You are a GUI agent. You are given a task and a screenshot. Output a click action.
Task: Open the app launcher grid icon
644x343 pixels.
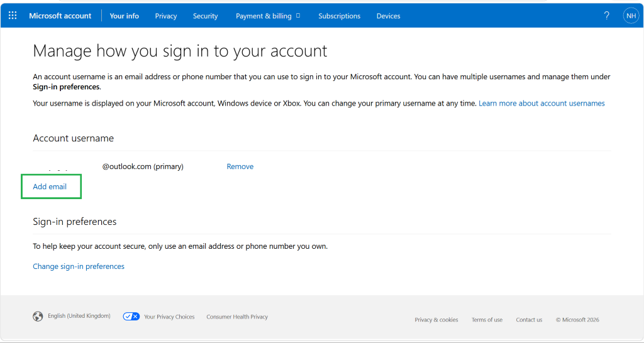point(13,16)
